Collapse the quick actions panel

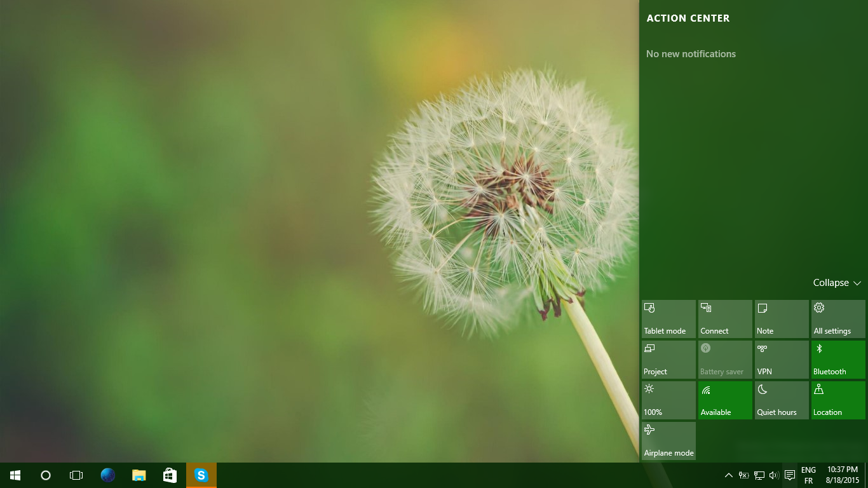click(x=837, y=283)
